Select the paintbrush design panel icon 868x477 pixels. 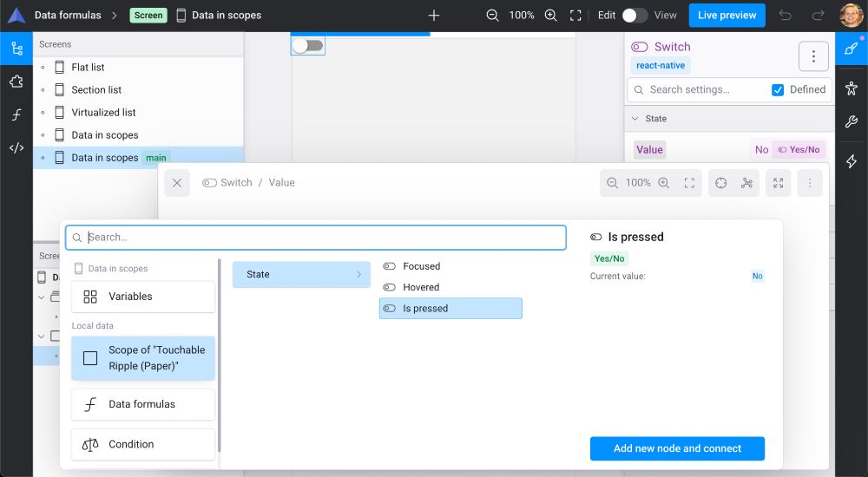[852, 49]
